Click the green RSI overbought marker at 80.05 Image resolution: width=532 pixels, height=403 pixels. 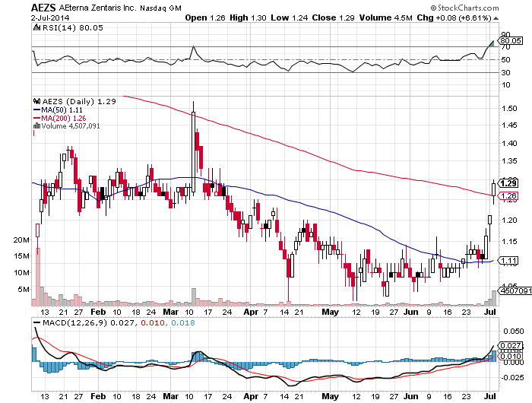coord(492,44)
